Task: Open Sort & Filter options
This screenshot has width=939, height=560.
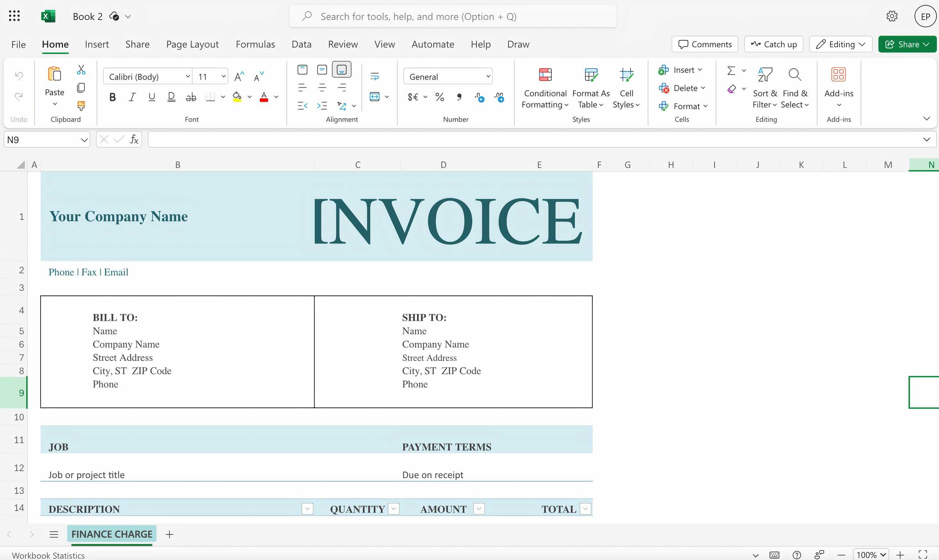Action: [765, 88]
